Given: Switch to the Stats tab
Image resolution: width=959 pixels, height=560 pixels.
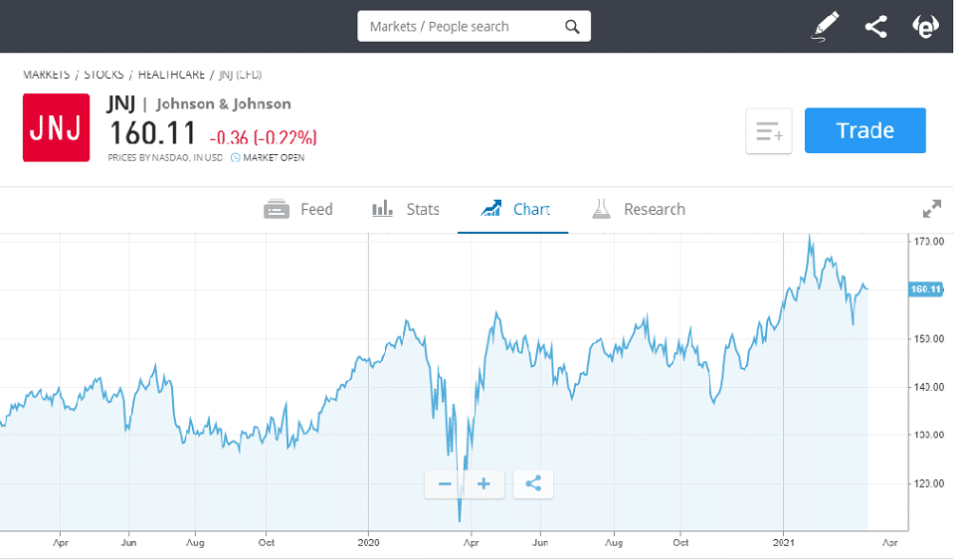Looking at the screenshot, I should tap(406, 210).
